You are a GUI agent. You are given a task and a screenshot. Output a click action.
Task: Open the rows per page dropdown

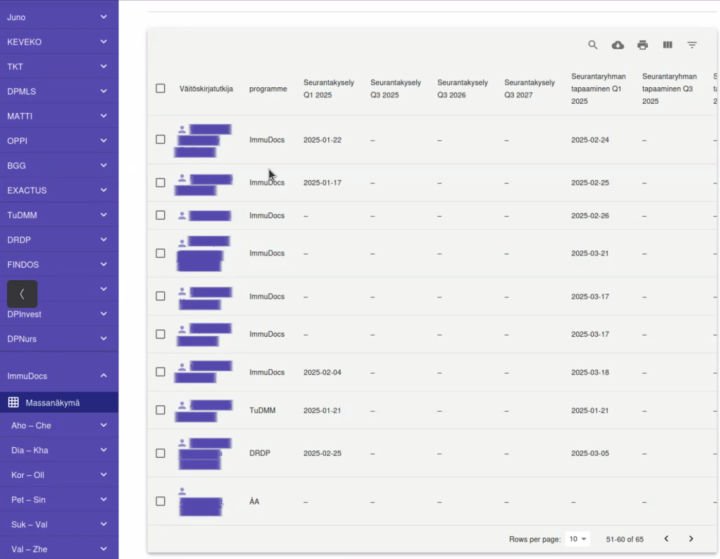[x=577, y=539]
